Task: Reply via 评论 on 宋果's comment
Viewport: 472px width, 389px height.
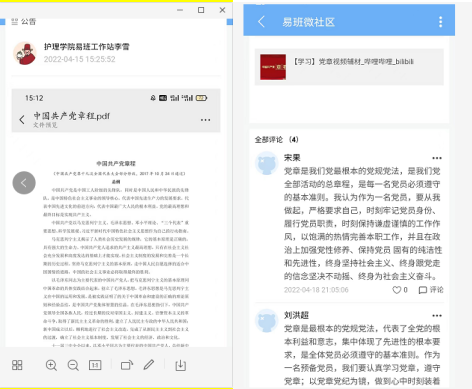Action: [x=431, y=290]
